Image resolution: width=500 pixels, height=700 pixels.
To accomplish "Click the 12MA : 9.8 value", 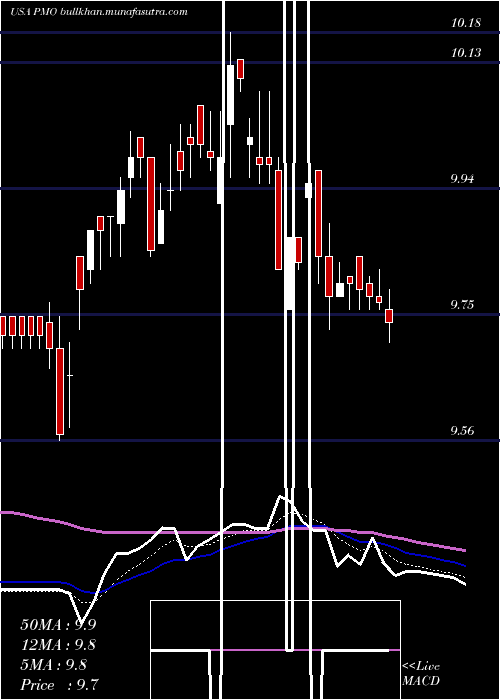I will 58,645.
